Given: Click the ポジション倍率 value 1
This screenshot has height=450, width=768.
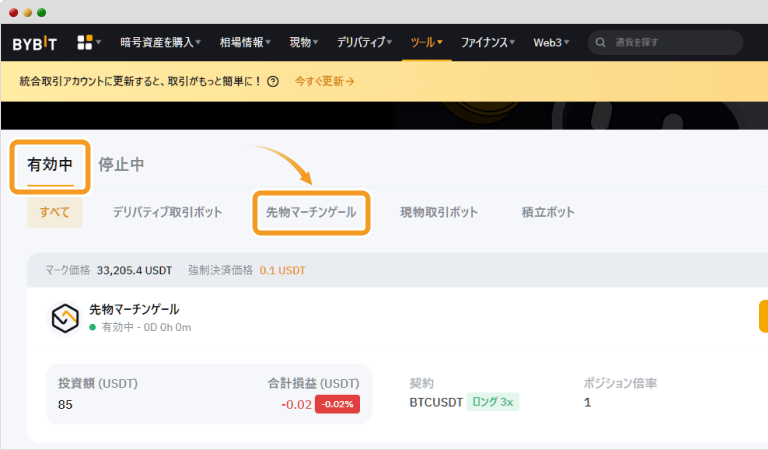Looking at the screenshot, I should (587, 403).
